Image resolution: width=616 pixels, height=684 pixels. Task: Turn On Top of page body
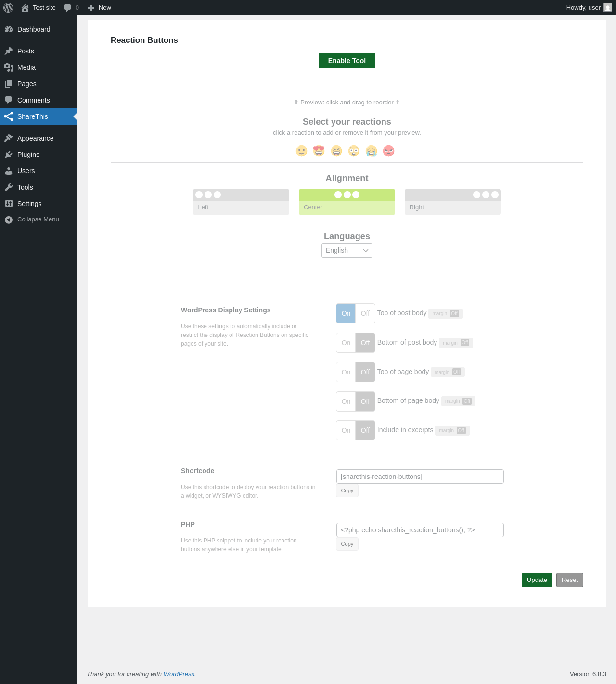pos(346,372)
